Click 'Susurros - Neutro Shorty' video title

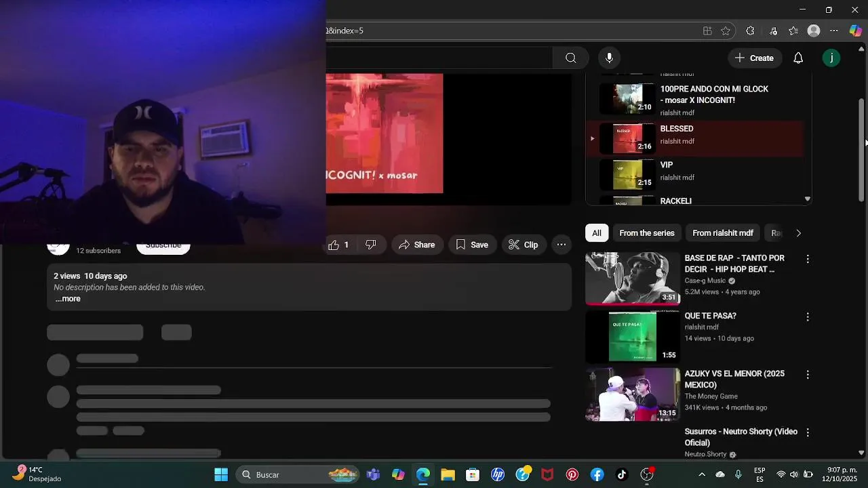pyautogui.click(x=741, y=437)
